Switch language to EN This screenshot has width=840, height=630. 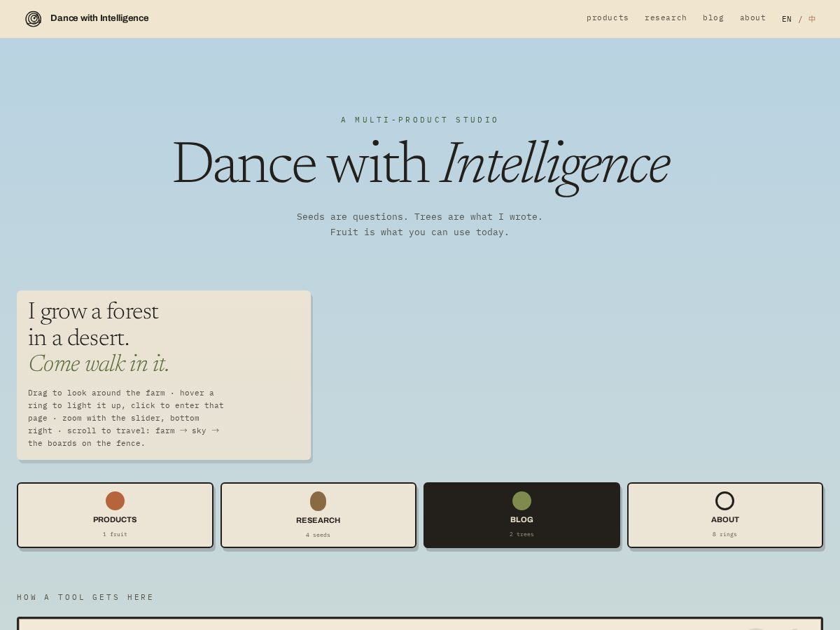787,19
